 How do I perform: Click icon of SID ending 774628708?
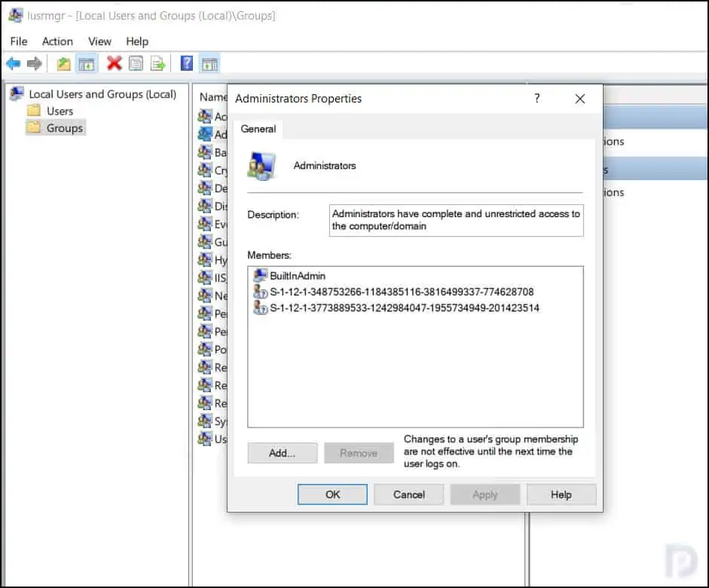tap(261, 292)
